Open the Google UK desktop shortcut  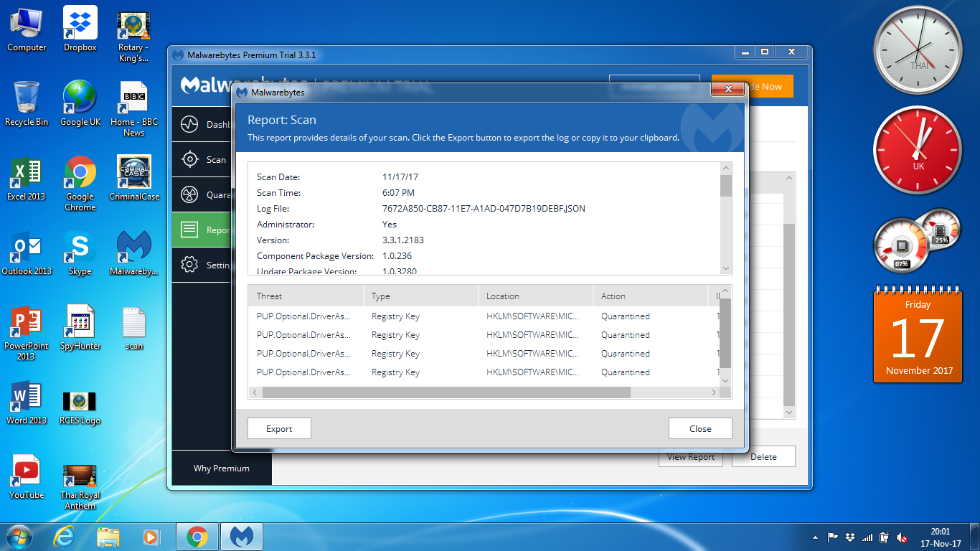pyautogui.click(x=80, y=103)
